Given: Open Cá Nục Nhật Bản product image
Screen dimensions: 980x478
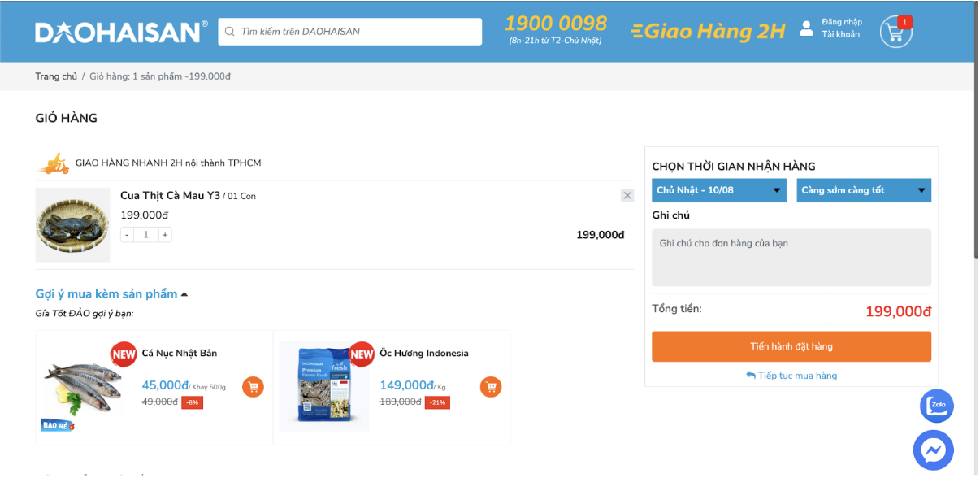Looking at the screenshot, I should [82, 387].
